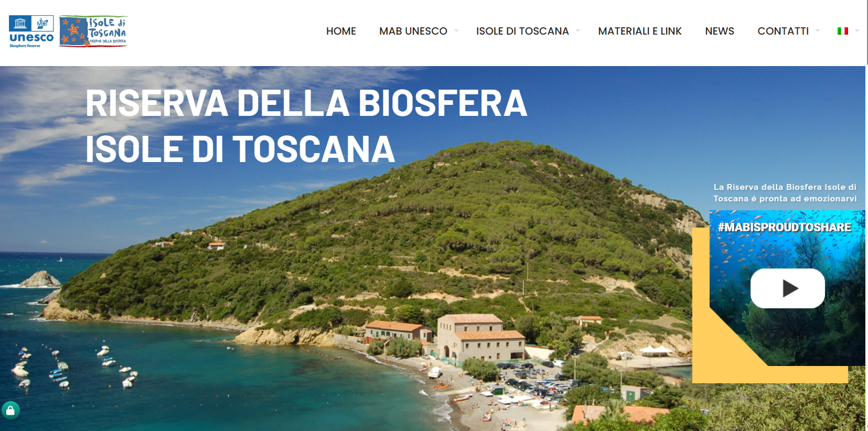Viewport: 868px width, 431px height.
Task: Play the #MABISPROUDTOSHARE video
Action: [x=788, y=288]
